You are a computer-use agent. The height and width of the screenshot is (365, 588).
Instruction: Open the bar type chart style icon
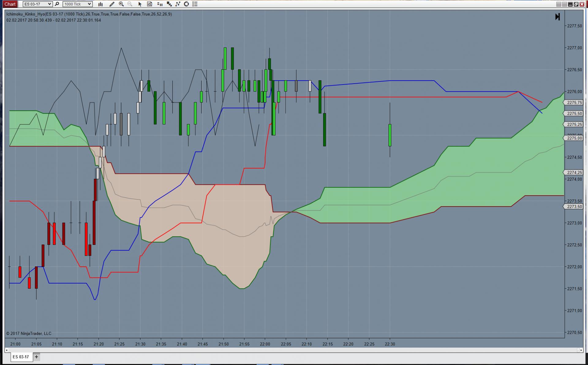point(100,4)
